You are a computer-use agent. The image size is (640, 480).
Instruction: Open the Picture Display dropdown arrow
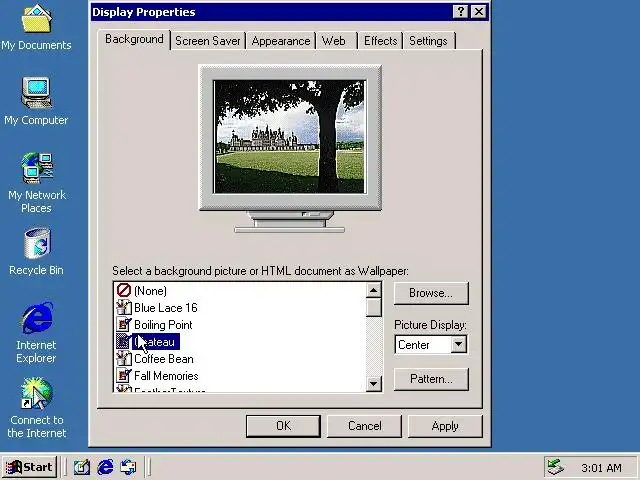(459, 344)
